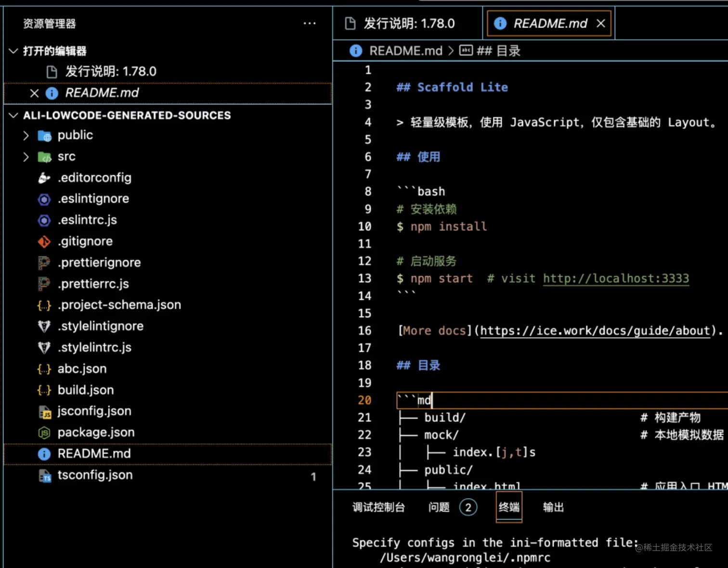Click the 资源管理器 explorer title
728x568 pixels.
50,24
